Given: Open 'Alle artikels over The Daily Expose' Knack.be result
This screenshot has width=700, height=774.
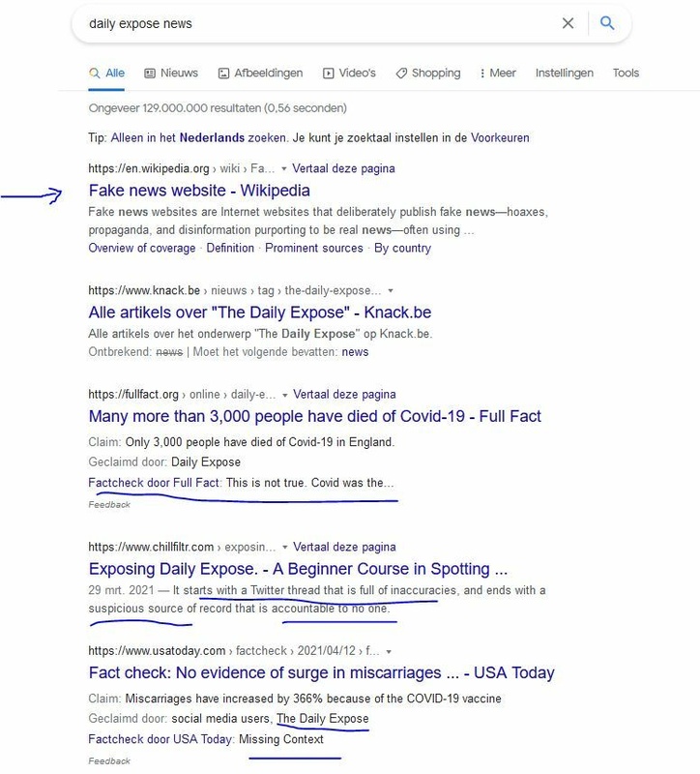Looking at the screenshot, I should pyautogui.click(x=260, y=313).
